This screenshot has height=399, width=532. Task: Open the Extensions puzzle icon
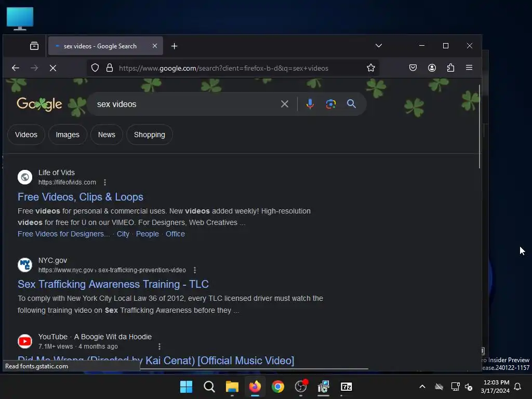click(x=450, y=68)
